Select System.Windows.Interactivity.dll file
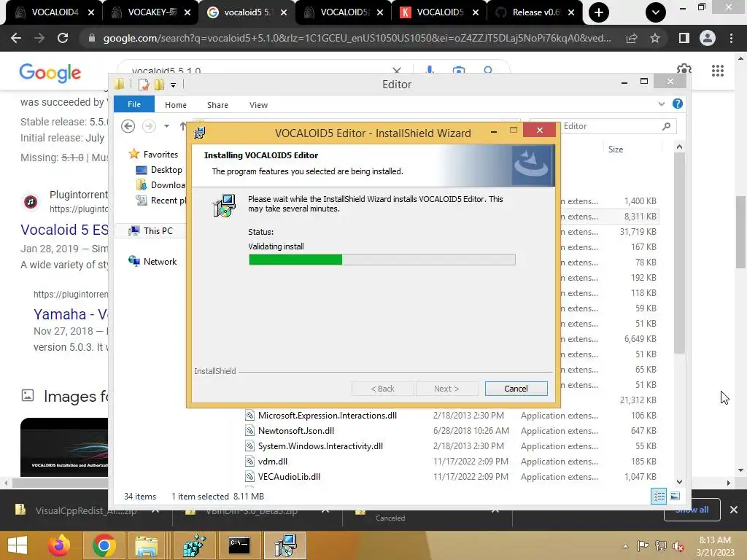This screenshot has width=747, height=560. pyautogui.click(x=320, y=446)
